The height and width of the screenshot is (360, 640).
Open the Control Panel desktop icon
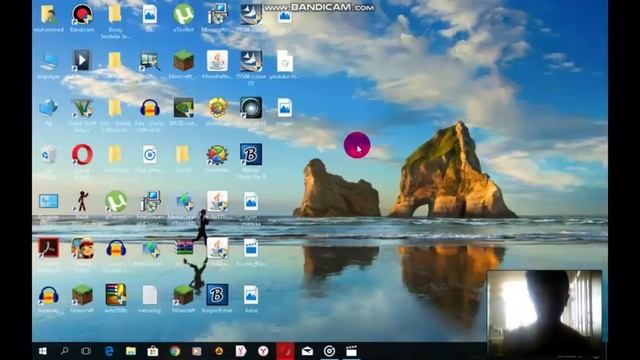click(x=49, y=201)
